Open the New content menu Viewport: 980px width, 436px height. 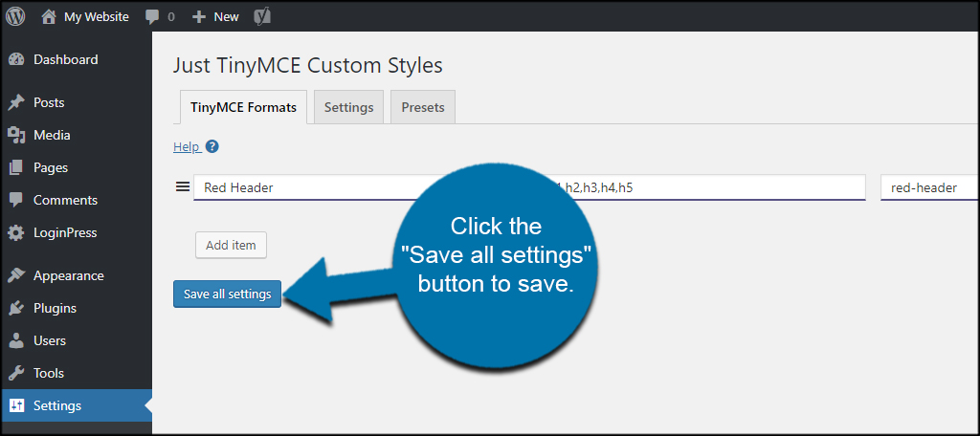click(216, 16)
